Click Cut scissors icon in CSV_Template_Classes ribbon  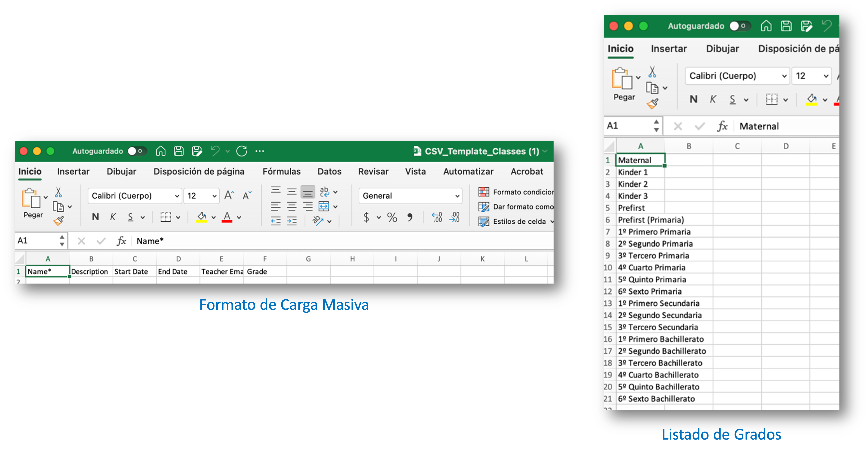pyautogui.click(x=58, y=192)
